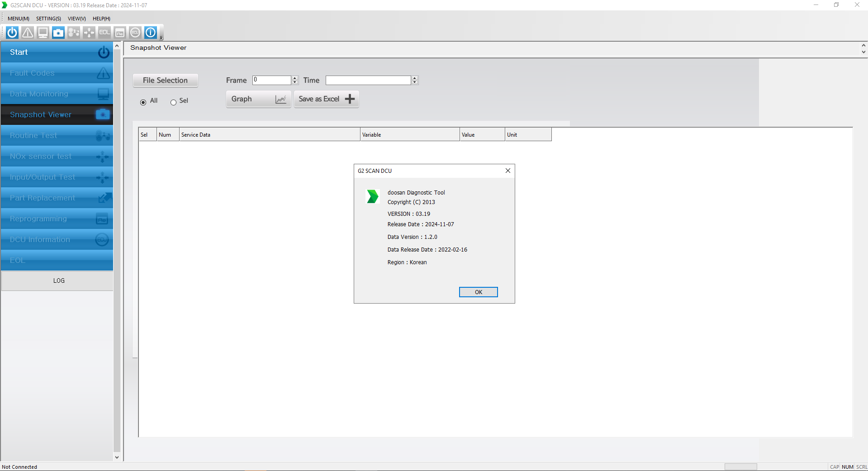
Task: Click the LOG button
Action: coord(57,281)
